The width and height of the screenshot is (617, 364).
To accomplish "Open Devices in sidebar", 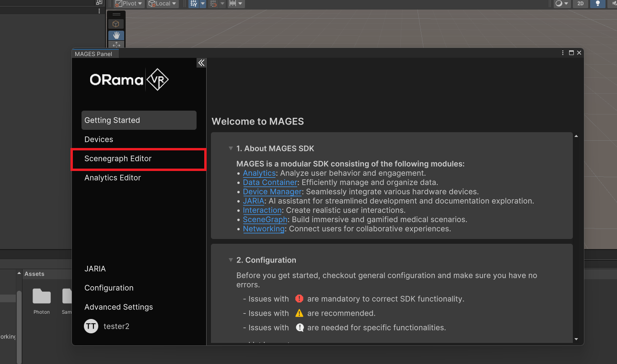I will tap(139, 139).
